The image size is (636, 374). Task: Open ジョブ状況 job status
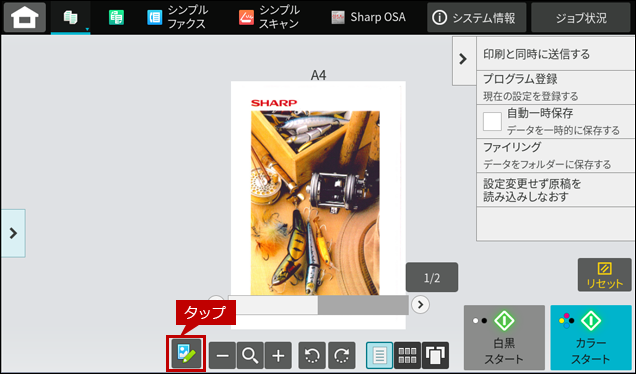581,17
